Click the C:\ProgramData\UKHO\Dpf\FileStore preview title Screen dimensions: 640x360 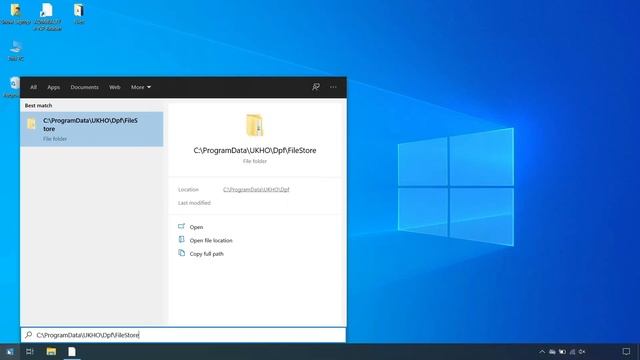(x=255, y=150)
